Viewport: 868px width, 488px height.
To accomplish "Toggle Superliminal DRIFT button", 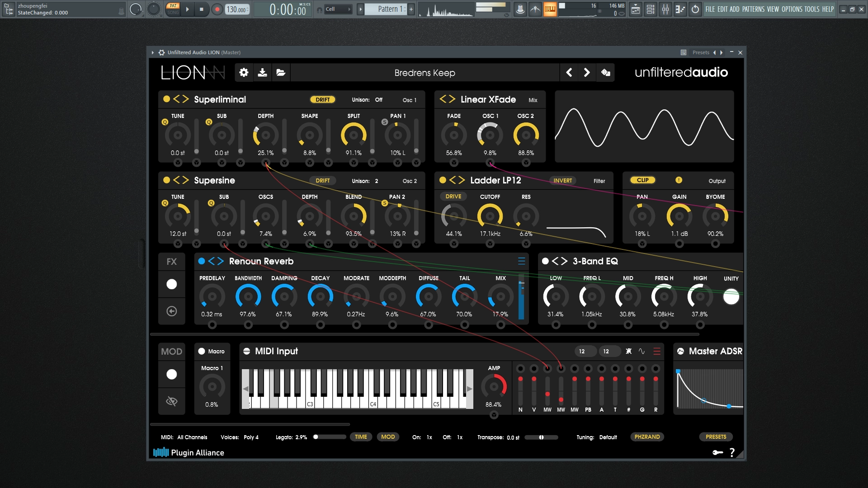I will pos(322,99).
